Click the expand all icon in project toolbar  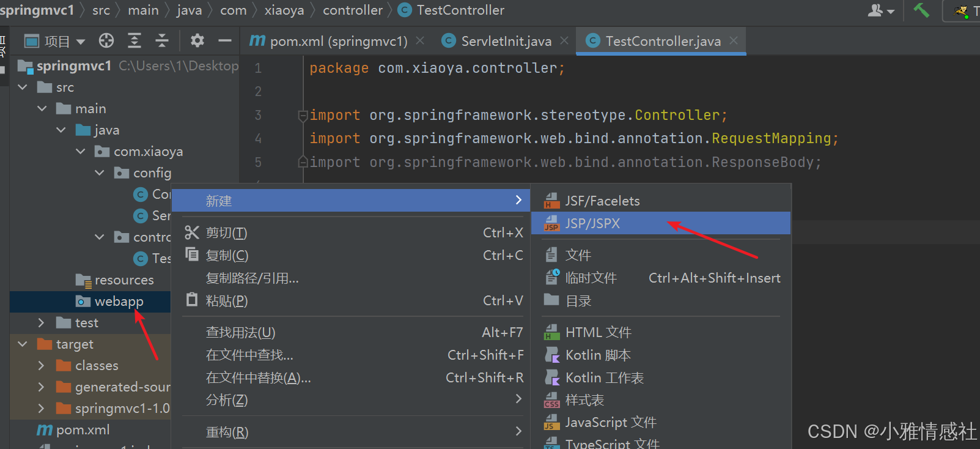tap(134, 41)
